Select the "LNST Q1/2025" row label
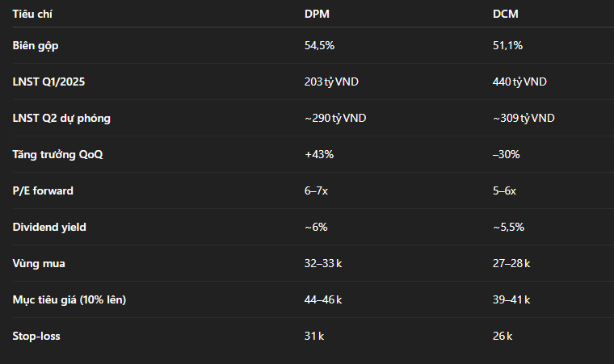 coord(50,82)
